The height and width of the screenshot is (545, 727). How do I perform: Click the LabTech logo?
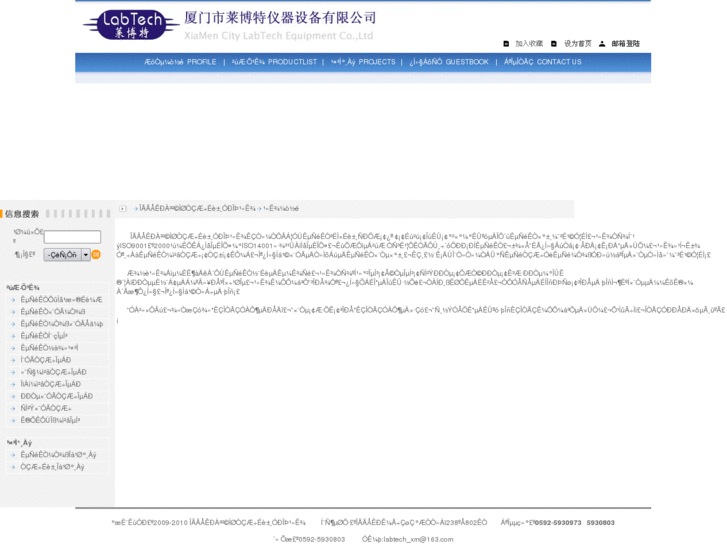(x=132, y=24)
